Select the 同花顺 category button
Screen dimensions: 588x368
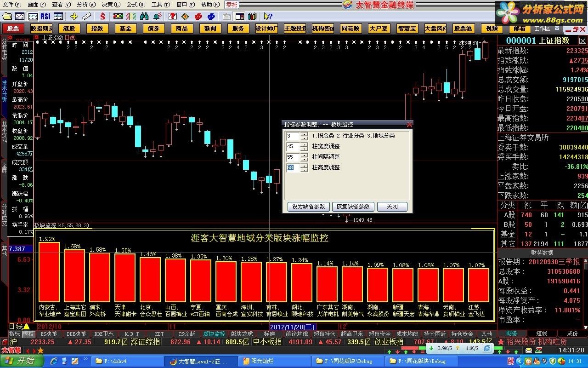(351, 28)
